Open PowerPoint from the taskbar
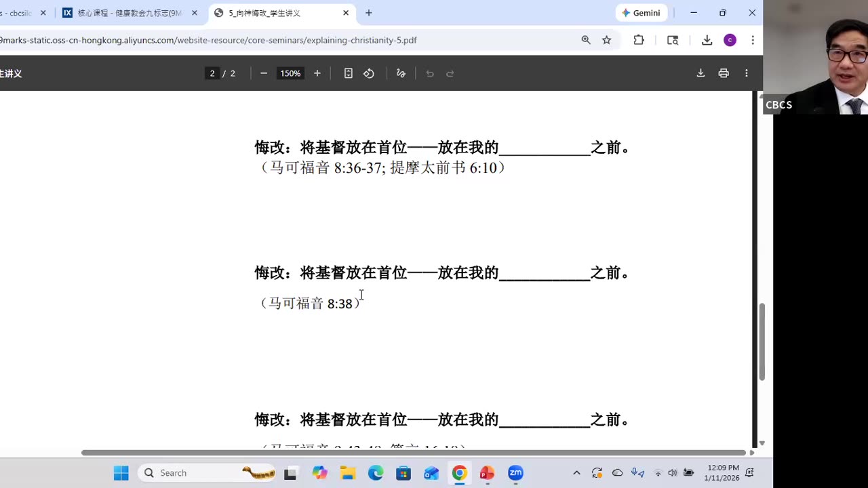Image resolution: width=868 pixels, height=488 pixels. tap(487, 472)
